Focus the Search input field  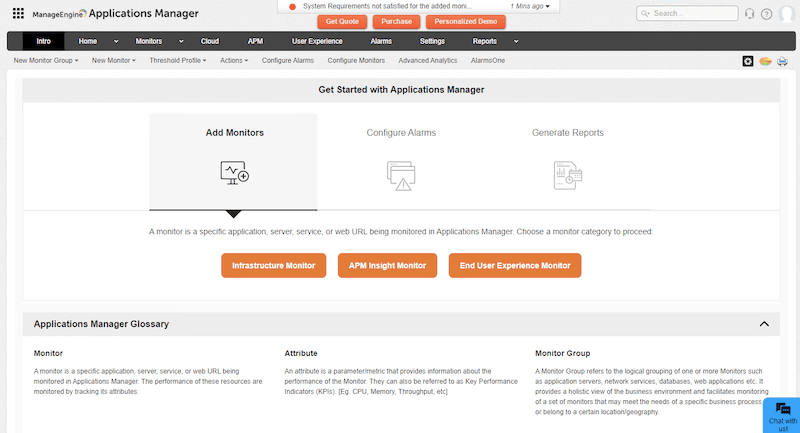(687, 13)
